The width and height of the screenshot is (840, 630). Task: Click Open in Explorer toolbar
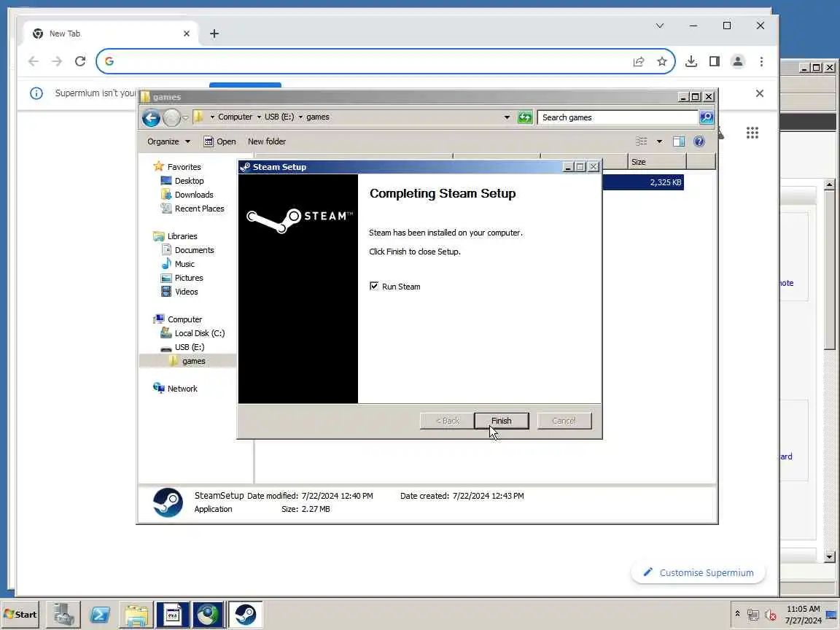pyautogui.click(x=219, y=141)
